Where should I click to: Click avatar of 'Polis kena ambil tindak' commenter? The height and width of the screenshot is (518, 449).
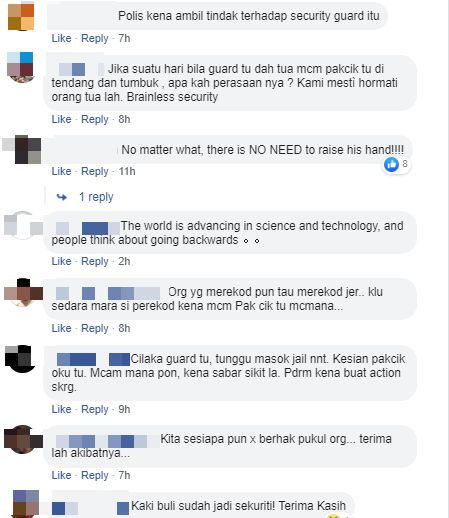pyautogui.click(x=21, y=16)
